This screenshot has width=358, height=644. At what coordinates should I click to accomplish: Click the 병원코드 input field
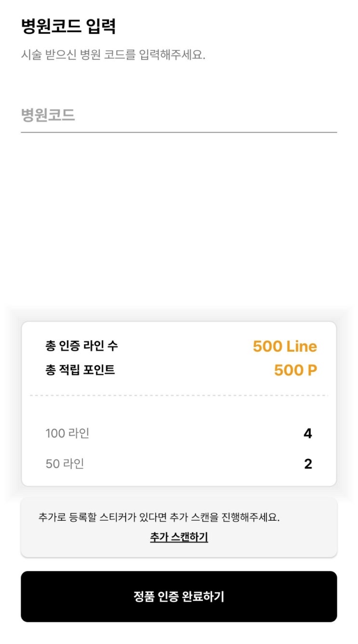pos(178,116)
